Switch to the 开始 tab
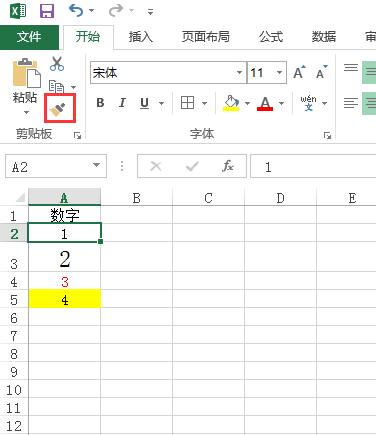This screenshot has width=376, height=435. pos(88,37)
